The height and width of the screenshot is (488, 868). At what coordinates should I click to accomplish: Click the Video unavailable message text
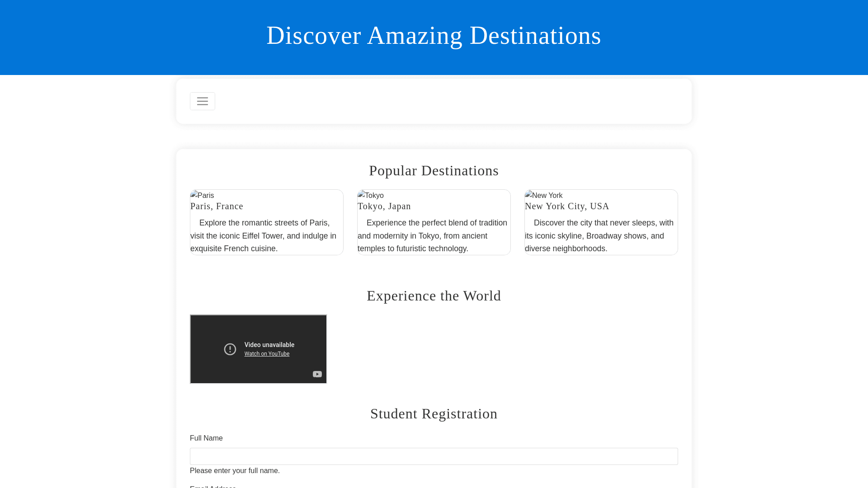[x=269, y=345]
